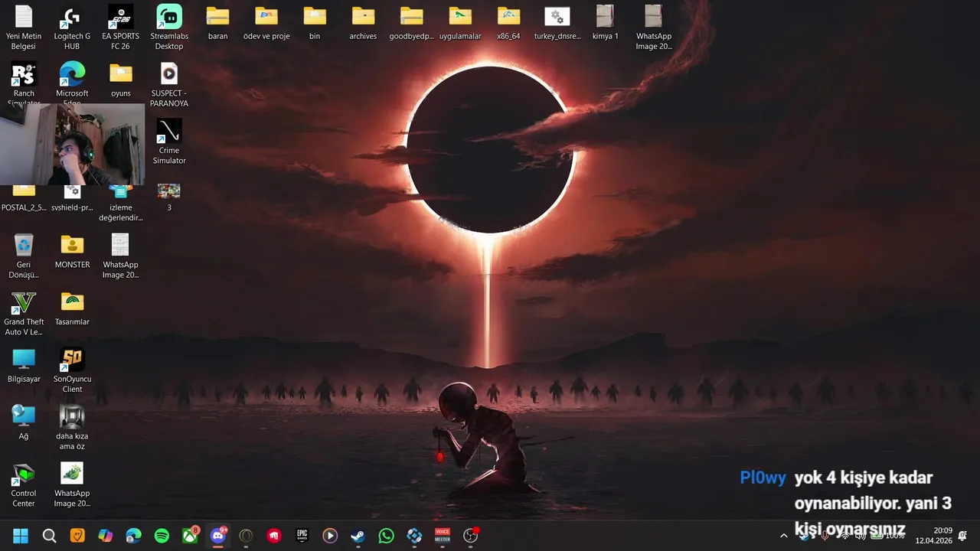Open Microsoft Edge from the taskbar
Image resolution: width=980 pixels, height=551 pixels.
(x=134, y=536)
